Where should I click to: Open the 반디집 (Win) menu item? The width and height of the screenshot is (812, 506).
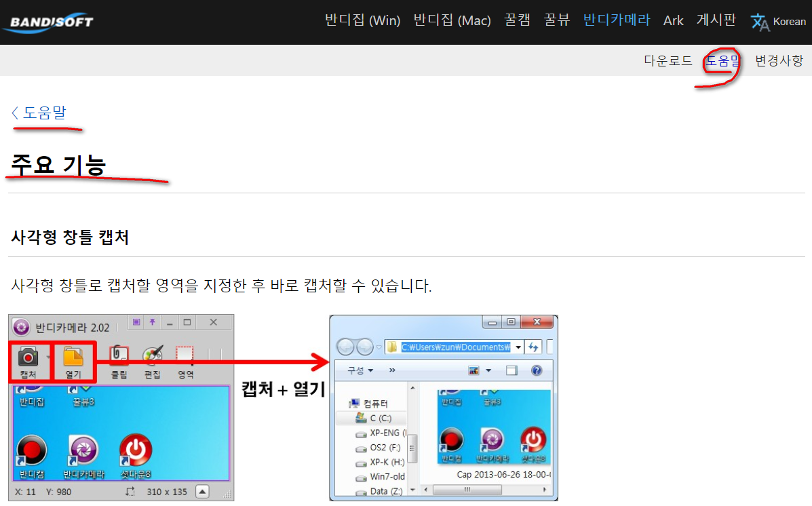362,20
